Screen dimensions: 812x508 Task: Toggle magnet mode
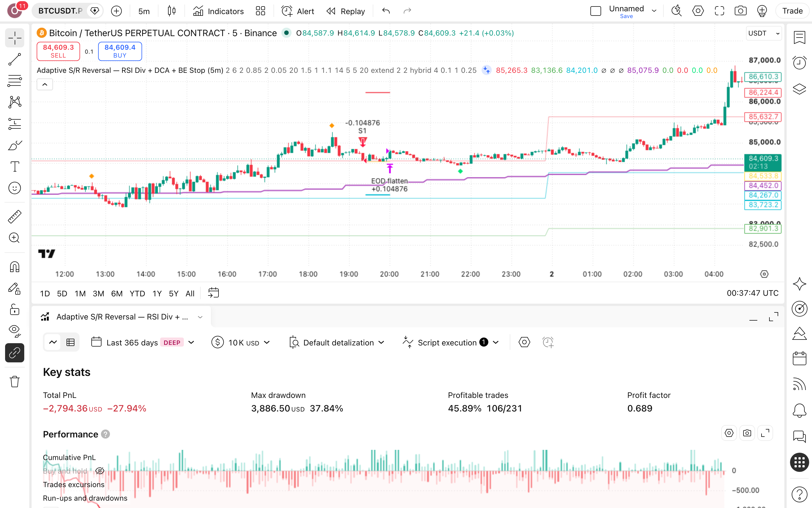14,267
